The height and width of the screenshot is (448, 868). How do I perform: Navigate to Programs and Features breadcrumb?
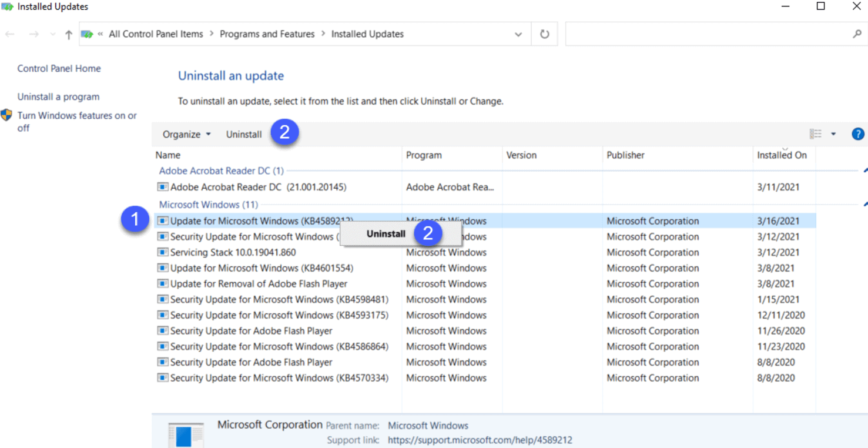pos(267,34)
